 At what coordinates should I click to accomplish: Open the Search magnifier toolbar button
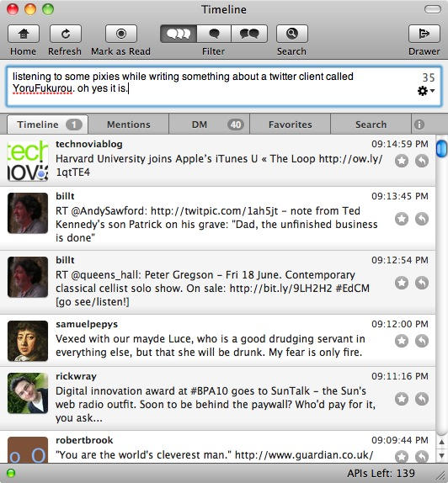[x=292, y=34]
